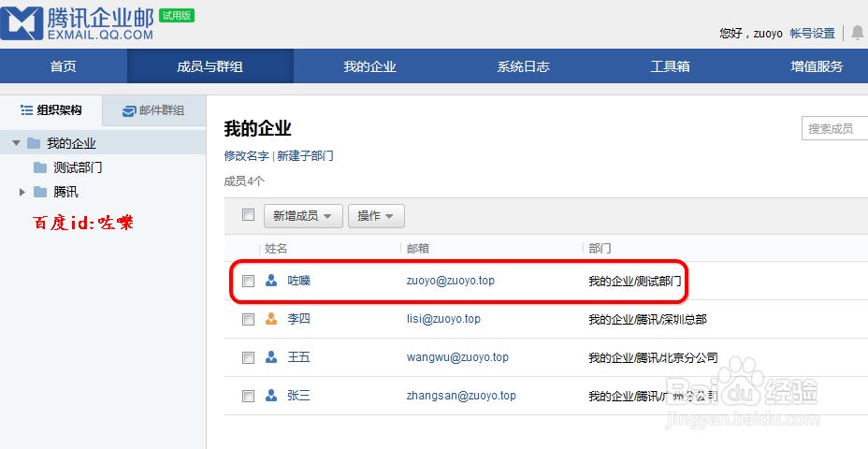The image size is (868, 449).
Task: Click the 邮件群组 mail icon
Action: (x=129, y=110)
